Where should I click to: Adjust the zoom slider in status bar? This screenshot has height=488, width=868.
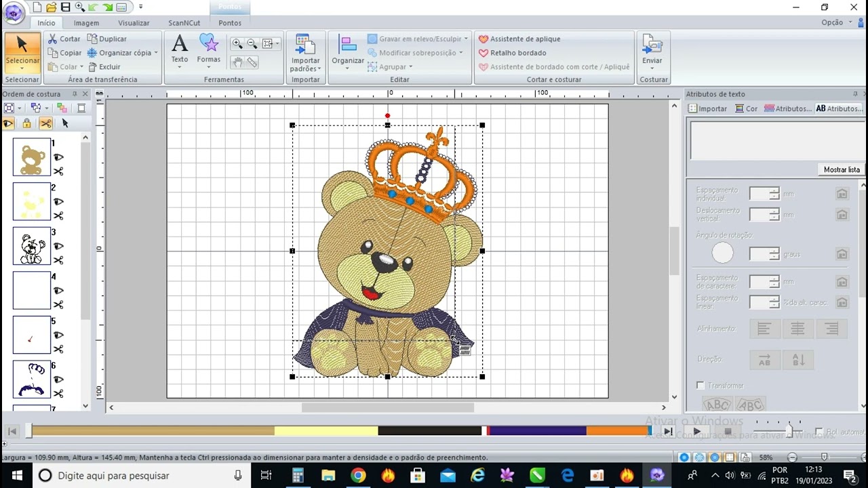(824, 457)
